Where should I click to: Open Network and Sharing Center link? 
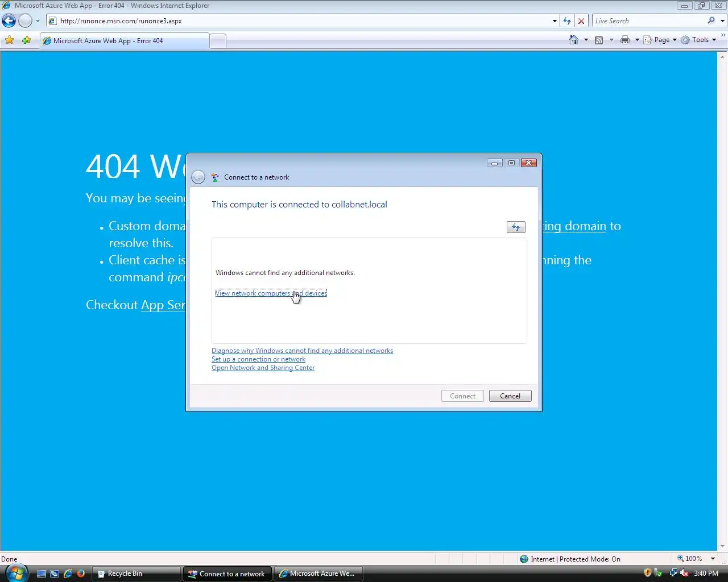(x=263, y=368)
